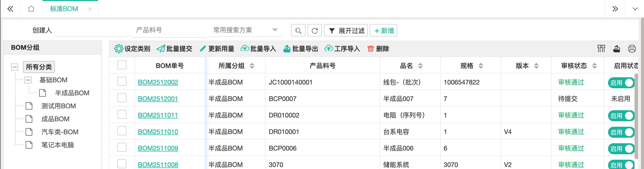Open the column layout grid icon
Viewport: 644px width, 169px height.
pos(601,48)
